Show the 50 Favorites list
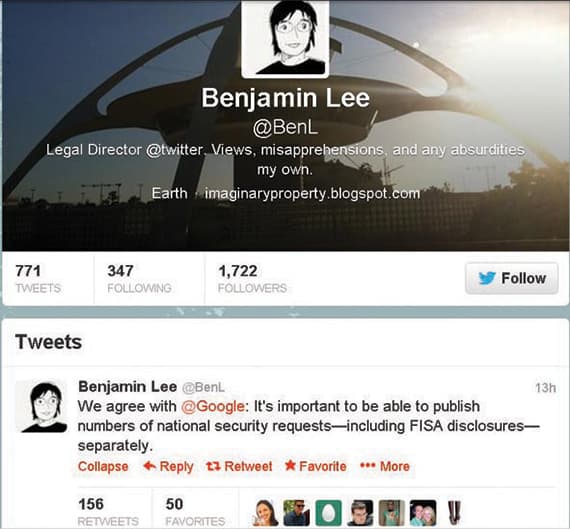 point(195,512)
